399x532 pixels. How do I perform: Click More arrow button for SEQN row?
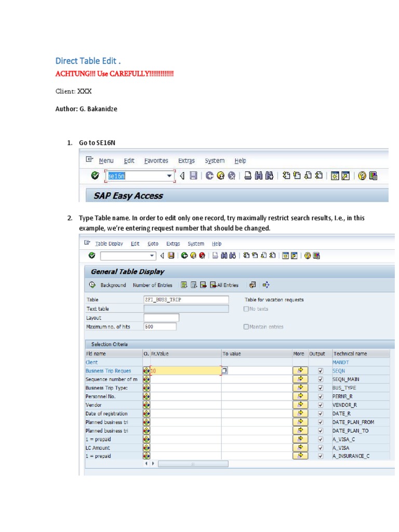point(300,370)
